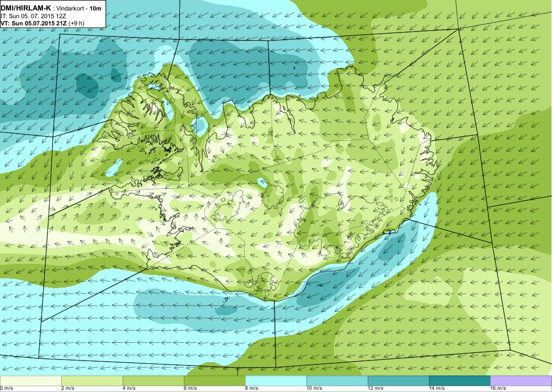This screenshot has width=552, height=392.
Task: Click the "14 m/s" legend label
Action: [x=437, y=389]
